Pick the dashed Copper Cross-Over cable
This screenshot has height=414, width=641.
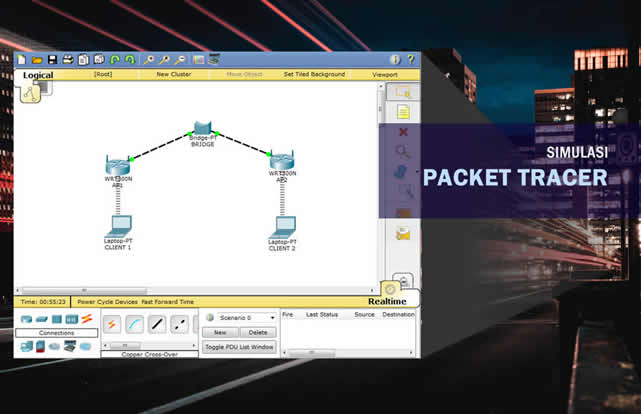tap(179, 324)
